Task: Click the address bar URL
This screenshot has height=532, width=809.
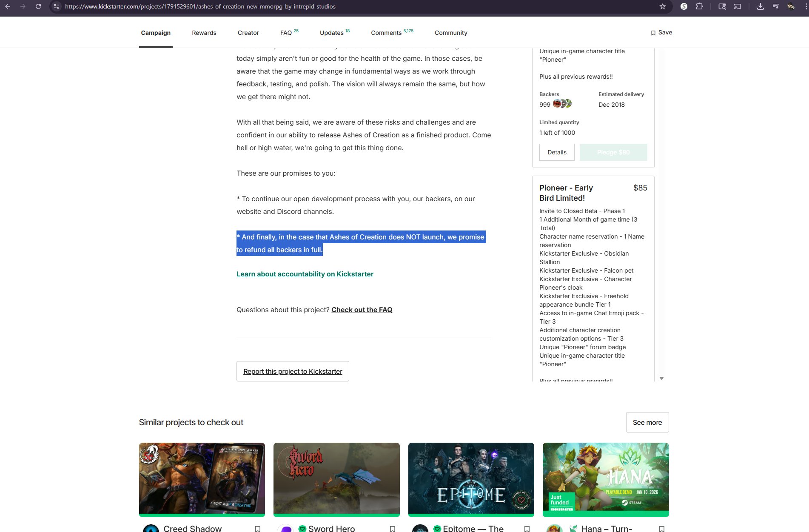Action: tap(200, 6)
